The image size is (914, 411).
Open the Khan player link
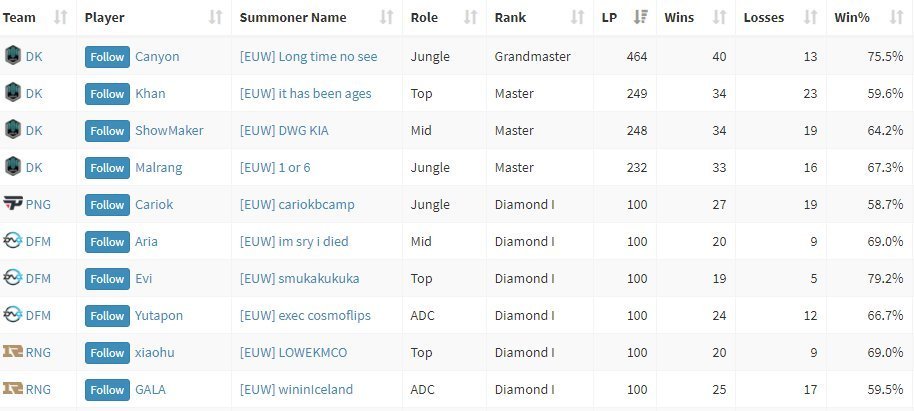(x=150, y=93)
